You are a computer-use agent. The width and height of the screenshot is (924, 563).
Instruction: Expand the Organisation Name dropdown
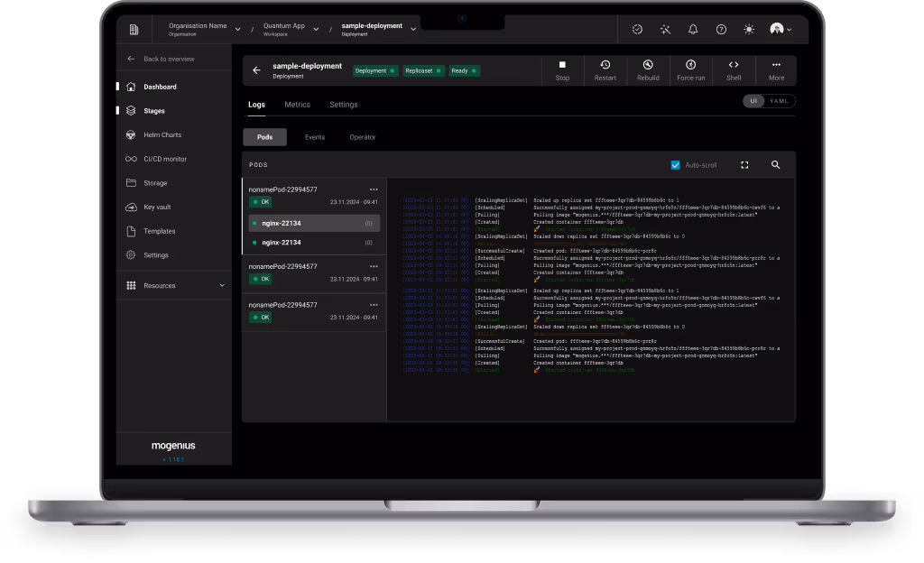tap(237, 29)
